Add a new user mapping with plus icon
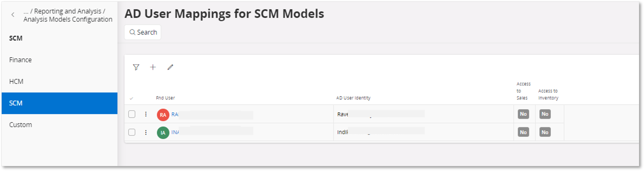644x171 pixels. click(x=153, y=67)
